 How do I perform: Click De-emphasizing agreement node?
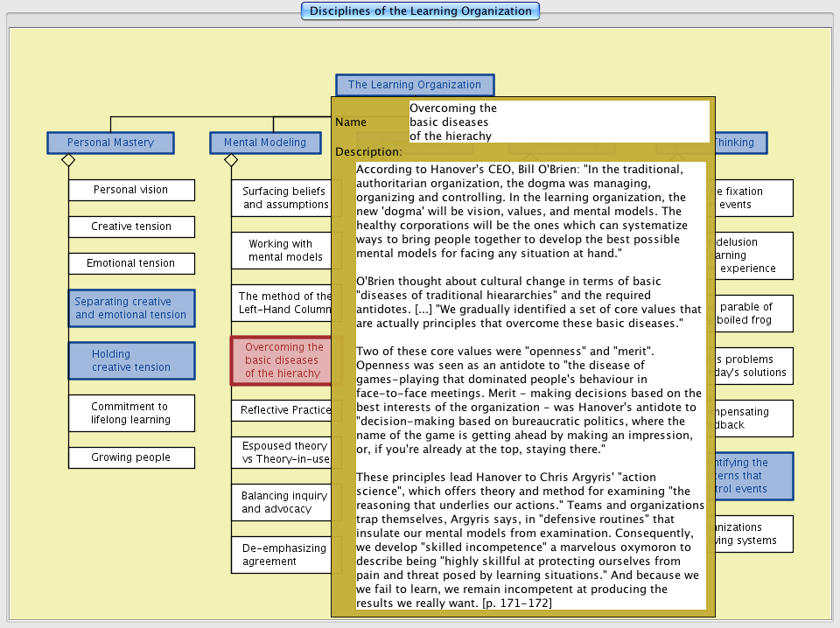281,555
